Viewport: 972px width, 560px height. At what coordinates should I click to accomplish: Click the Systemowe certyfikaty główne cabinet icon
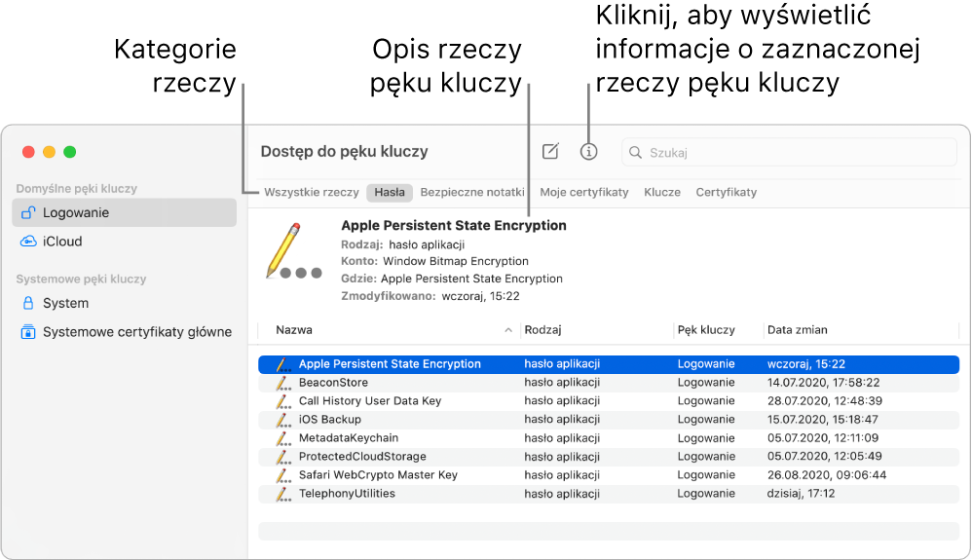(x=28, y=332)
